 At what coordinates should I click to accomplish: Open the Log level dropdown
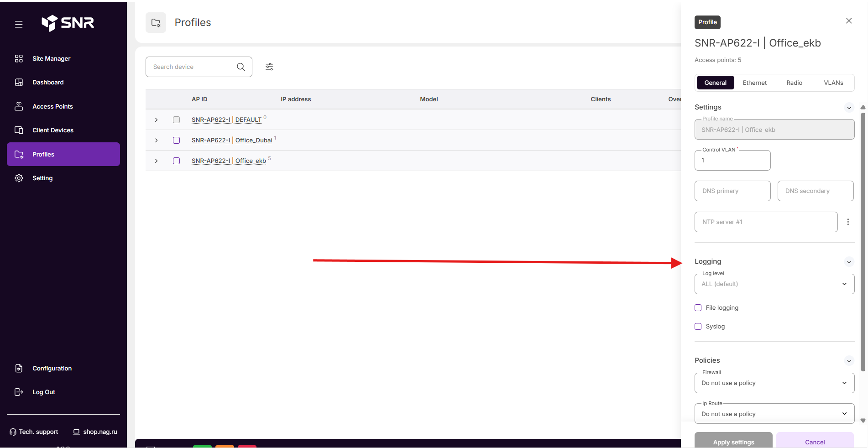click(774, 284)
